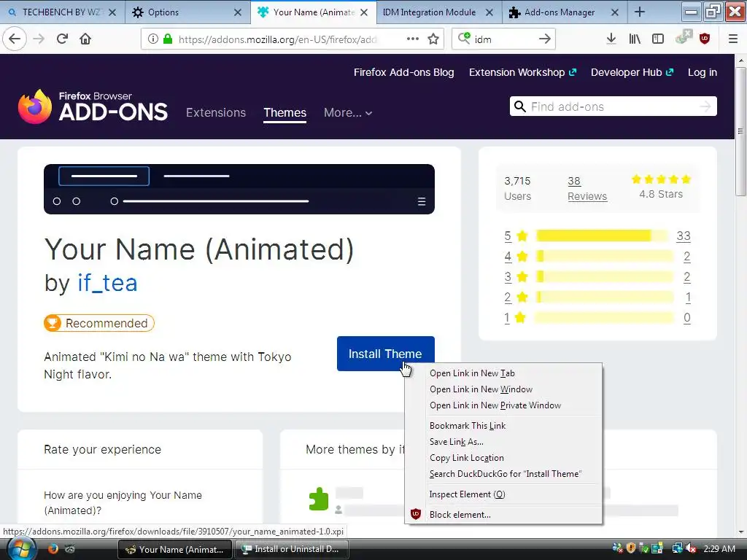Select Bookmark This Link
Viewport: 747px width, 560px height.
click(x=503, y=426)
